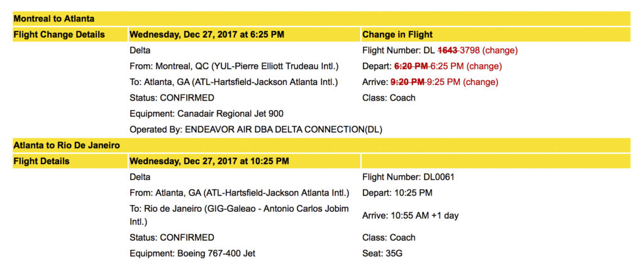Select the Montreal to Atlanta header
This screenshot has width=644, height=264.
[54, 19]
